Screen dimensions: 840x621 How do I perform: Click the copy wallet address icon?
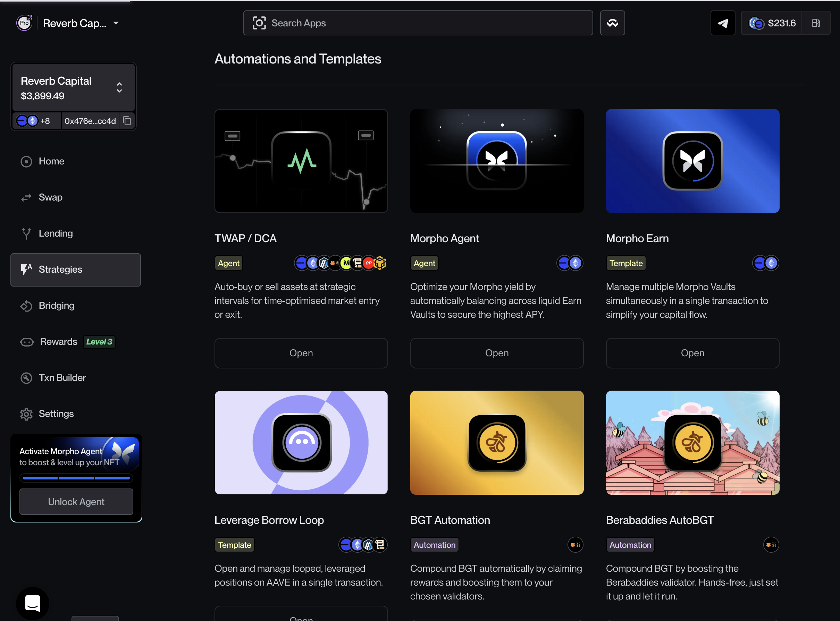point(127,121)
